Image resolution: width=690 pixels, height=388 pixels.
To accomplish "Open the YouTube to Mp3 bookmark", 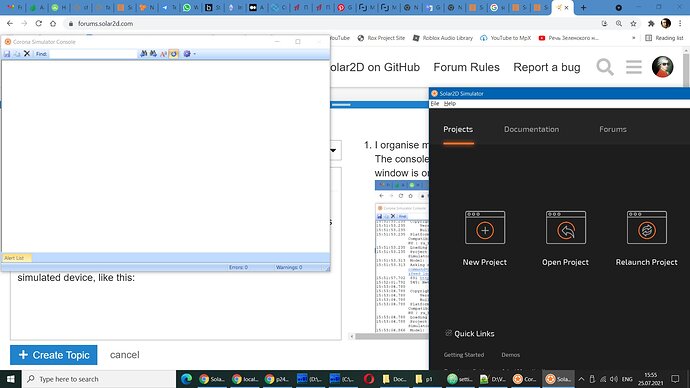I will point(506,38).
